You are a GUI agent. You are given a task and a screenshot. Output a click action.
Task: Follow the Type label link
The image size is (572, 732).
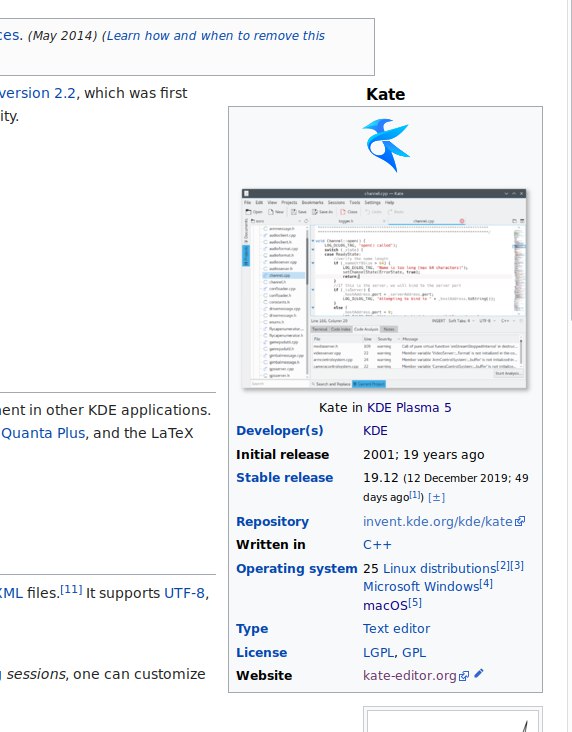point(252,629)
